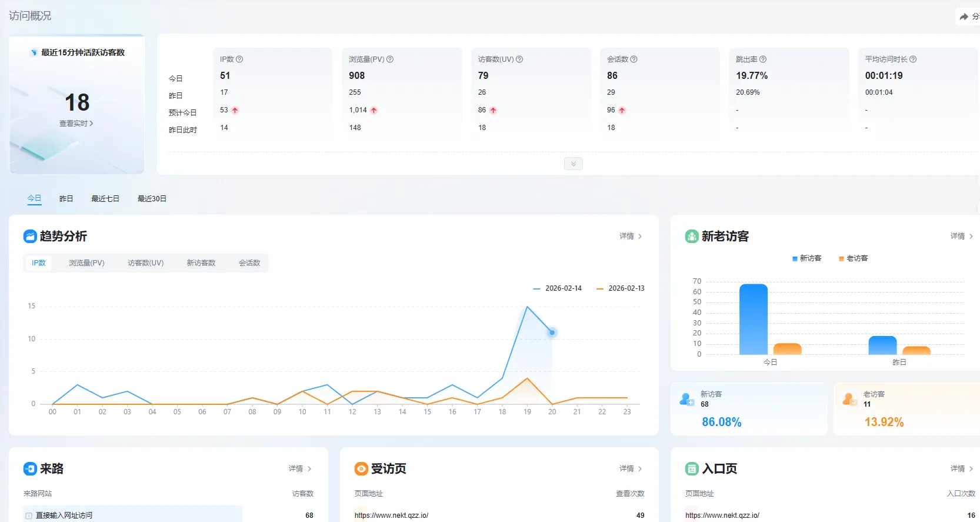Open 详情 for 趋势分析
980x522 pixels.
point(630,236)
